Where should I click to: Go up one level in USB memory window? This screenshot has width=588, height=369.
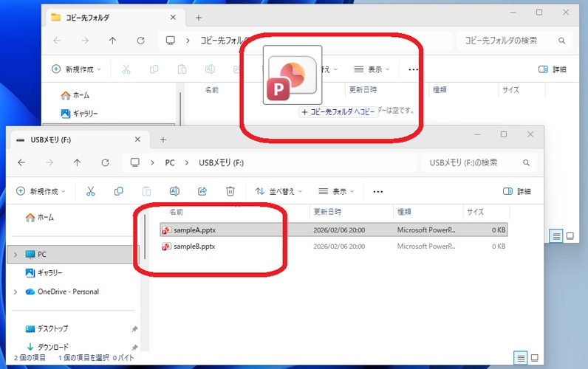pos(78,162)
